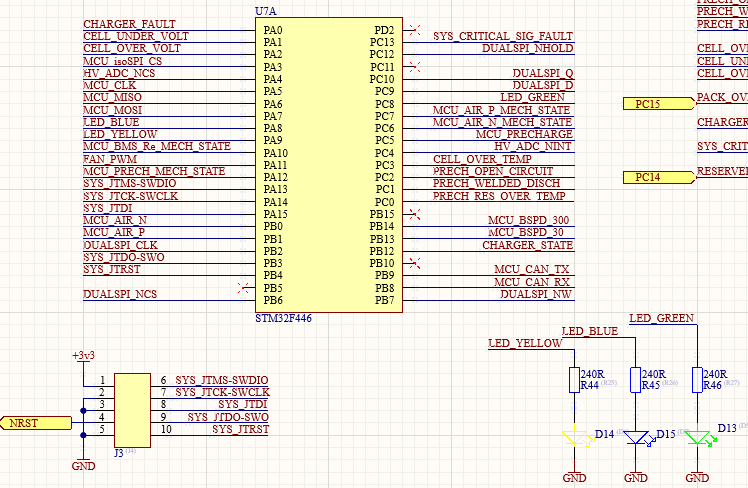The width and height of the screenshot is (748, 488).
Task: Select the MCU_CAN_TX net label
Action: click(x=532, y=270)
